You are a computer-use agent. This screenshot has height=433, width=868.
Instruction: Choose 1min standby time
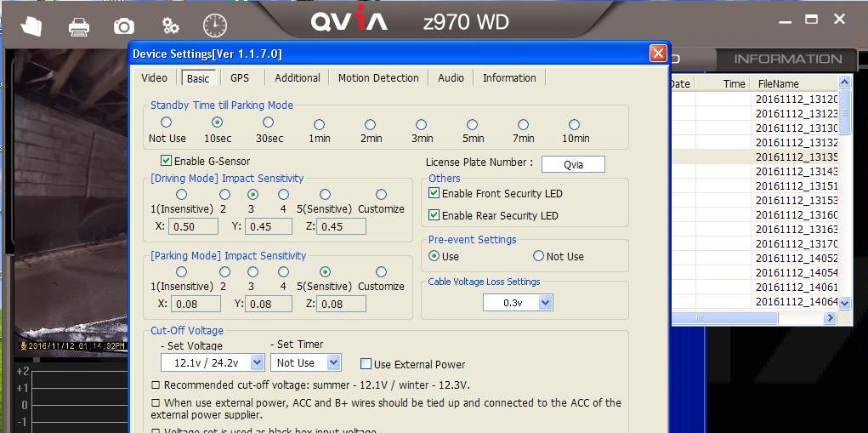(320, 124)
